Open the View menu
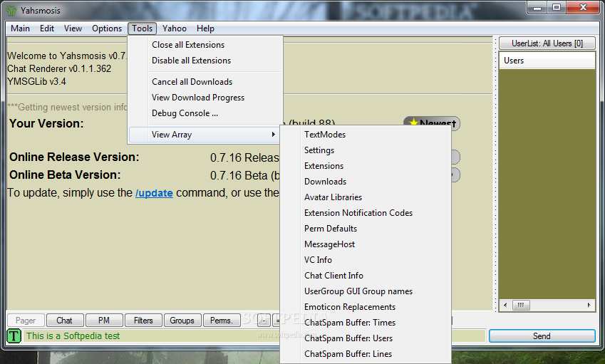The image size is (605, 364). (x=73, y=28)
